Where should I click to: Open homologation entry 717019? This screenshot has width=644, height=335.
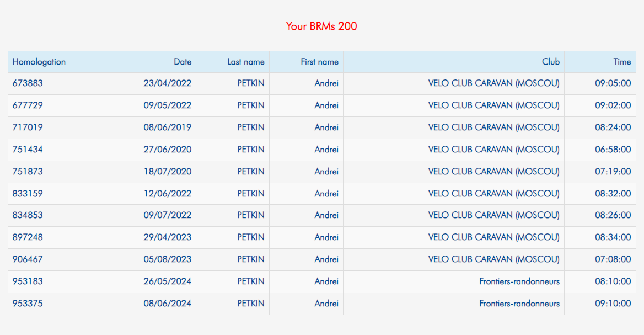point(28,127)
